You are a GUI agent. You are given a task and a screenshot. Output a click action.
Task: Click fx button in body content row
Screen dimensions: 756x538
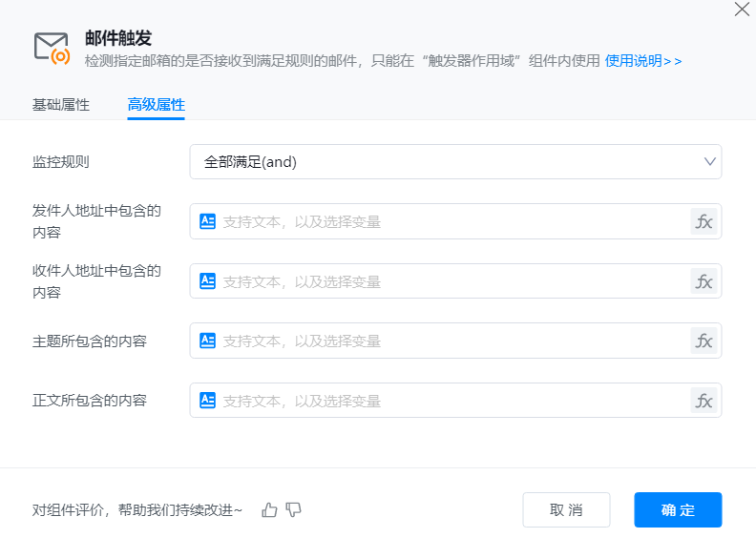tap(703, 401)
